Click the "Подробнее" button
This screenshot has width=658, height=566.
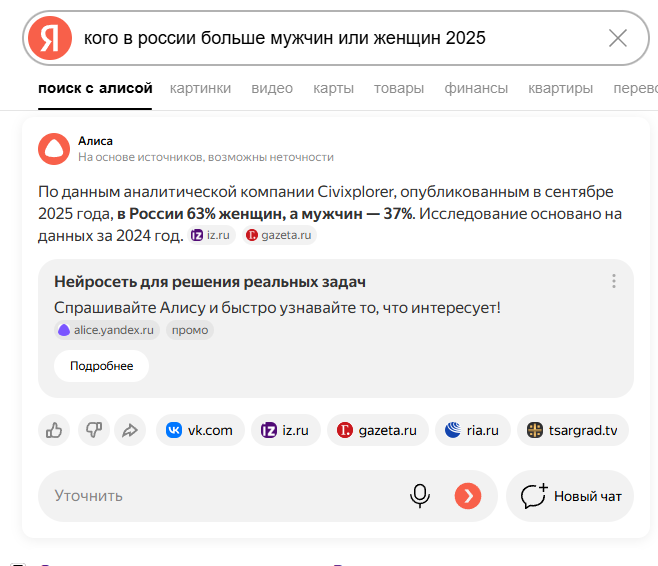tap(102, 366)
